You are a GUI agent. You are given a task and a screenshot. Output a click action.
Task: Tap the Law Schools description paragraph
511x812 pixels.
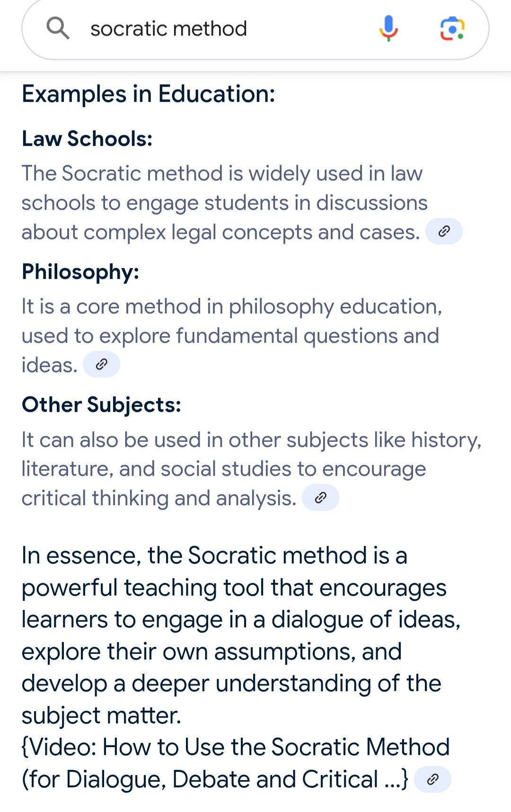tap(225, 203)
